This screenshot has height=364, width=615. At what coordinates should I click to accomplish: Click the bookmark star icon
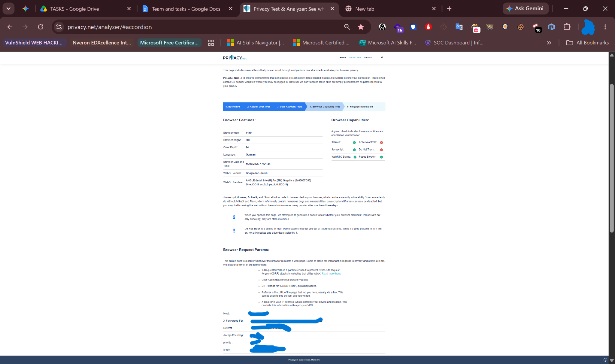[361, 27]
